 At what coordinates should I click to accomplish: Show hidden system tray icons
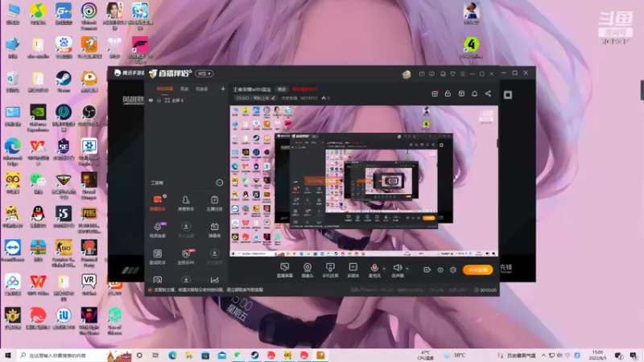tap(543, 355)
